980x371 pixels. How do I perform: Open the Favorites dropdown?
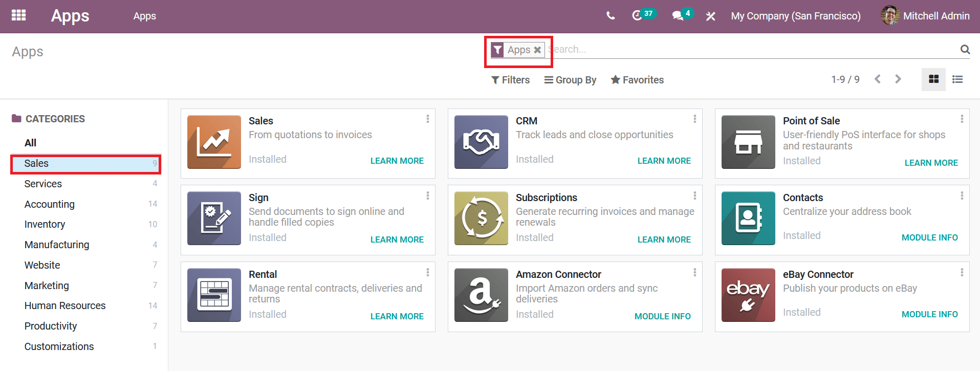[637, 80]
